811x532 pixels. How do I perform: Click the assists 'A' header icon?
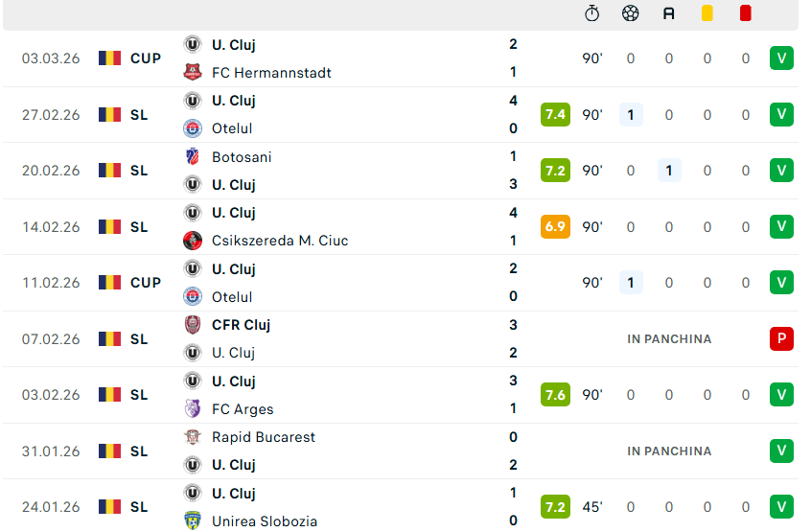(x=668, y=13)
